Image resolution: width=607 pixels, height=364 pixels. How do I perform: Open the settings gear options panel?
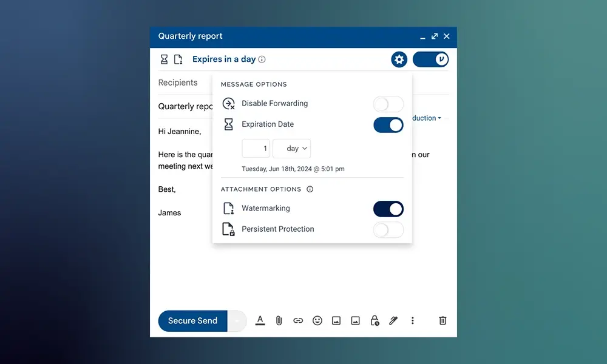click(x=399, y=59)
